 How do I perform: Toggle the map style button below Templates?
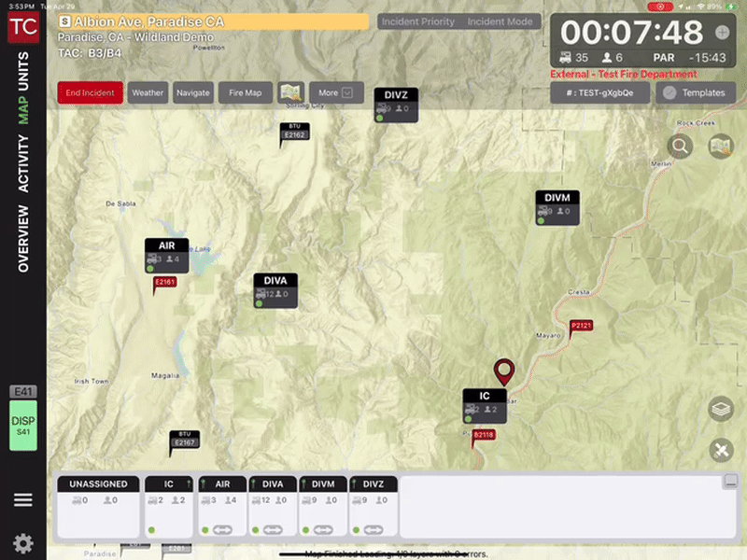[x=720, y=146]
